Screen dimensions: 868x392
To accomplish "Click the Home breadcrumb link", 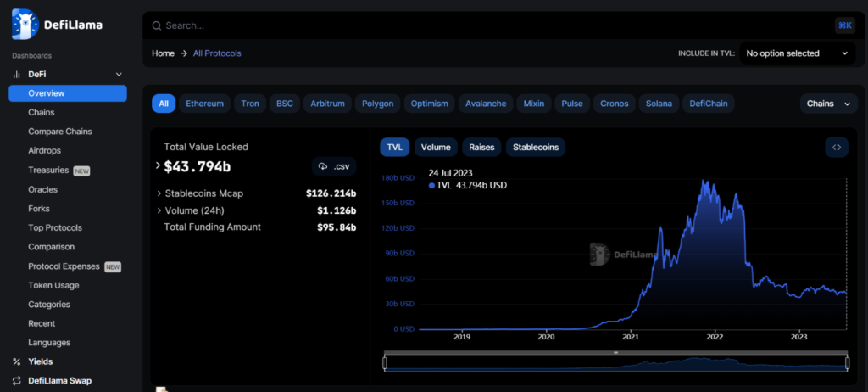I will [163, 53].
